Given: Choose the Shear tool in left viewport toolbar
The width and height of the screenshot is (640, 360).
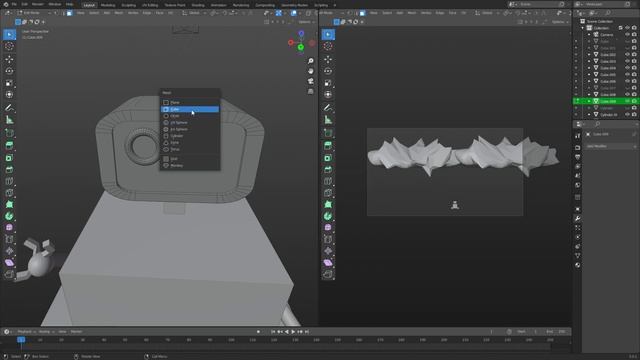Looking at the screenshot, I should click(9, 262).
